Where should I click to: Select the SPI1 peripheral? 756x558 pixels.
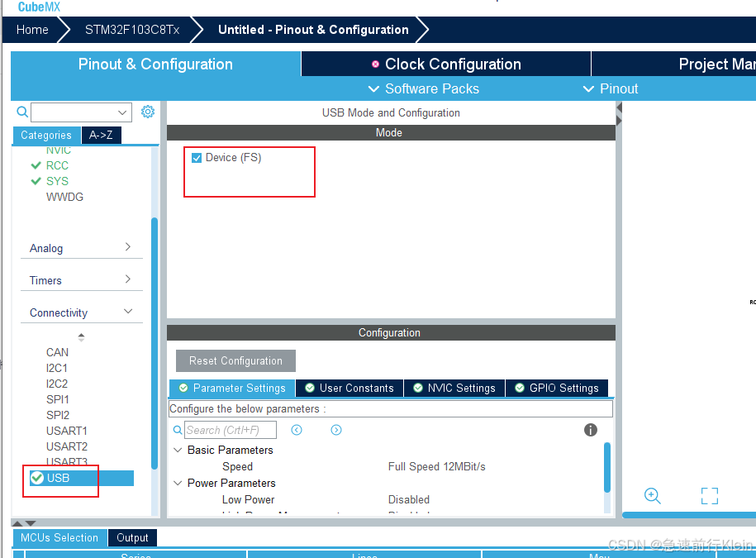point(57,399)
